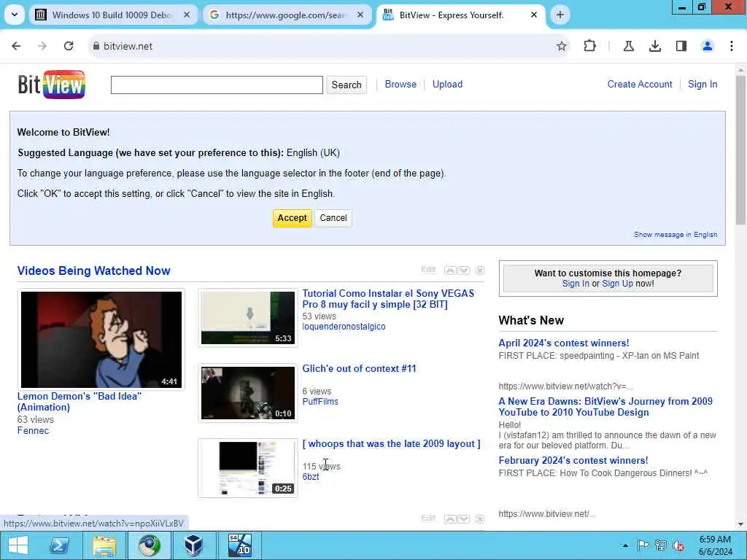The width and height of the screenshot is (747, 560).
Task: Open the Browse link
Action: (400, 85)
